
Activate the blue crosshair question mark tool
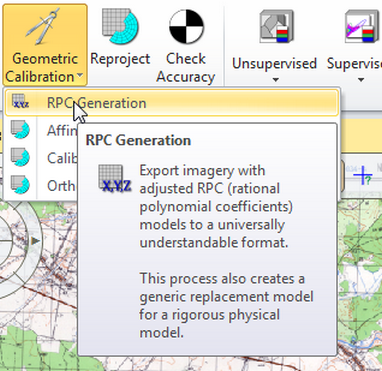(363, 176)
